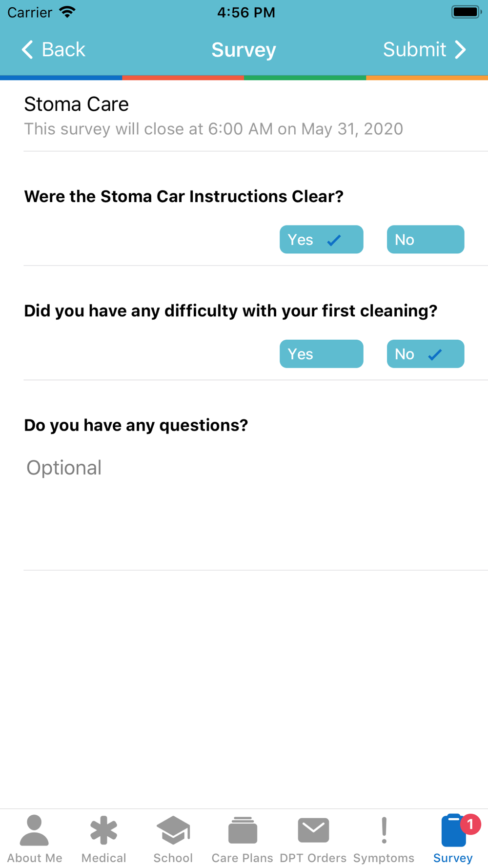Open the About Me person icon
This screenshot has height=868, width=488.
coord(34,830)
